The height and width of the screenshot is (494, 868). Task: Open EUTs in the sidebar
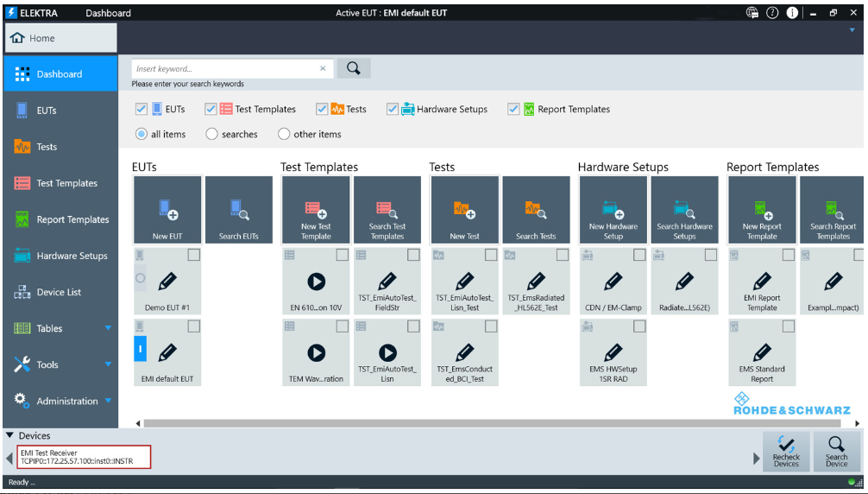coord(60,111)
